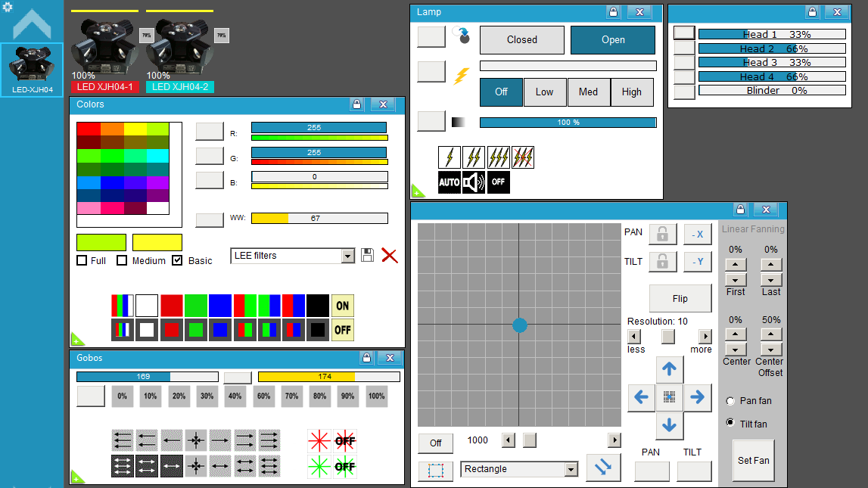868x488 pixels.
Task: Toggle the PAN lock button
Action: 663,235
